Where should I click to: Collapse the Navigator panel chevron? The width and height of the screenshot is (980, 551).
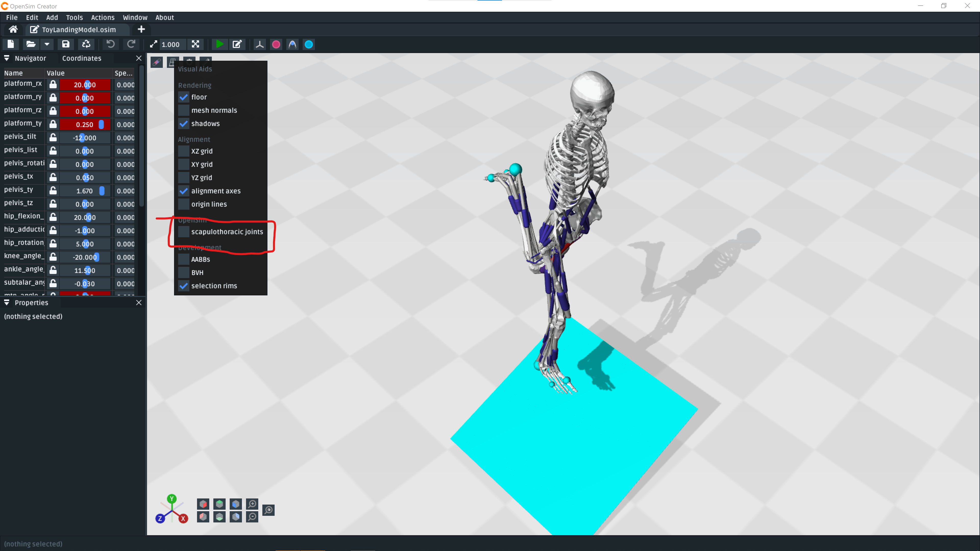coord(6,58)
